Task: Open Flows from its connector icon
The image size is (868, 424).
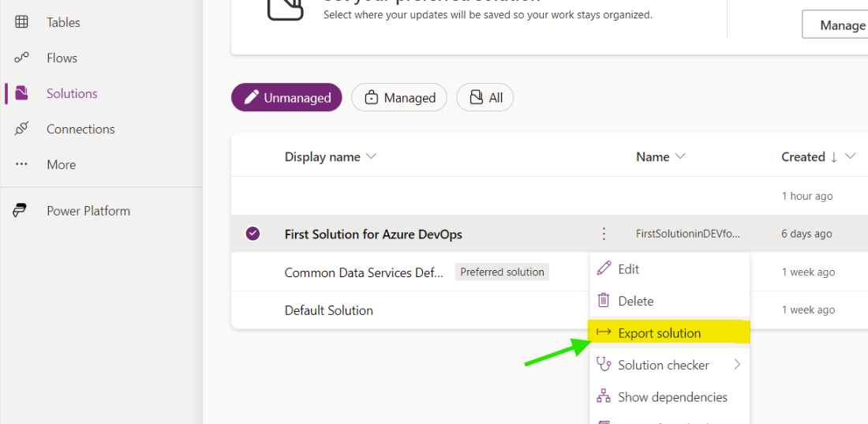Action: [21, 58]
